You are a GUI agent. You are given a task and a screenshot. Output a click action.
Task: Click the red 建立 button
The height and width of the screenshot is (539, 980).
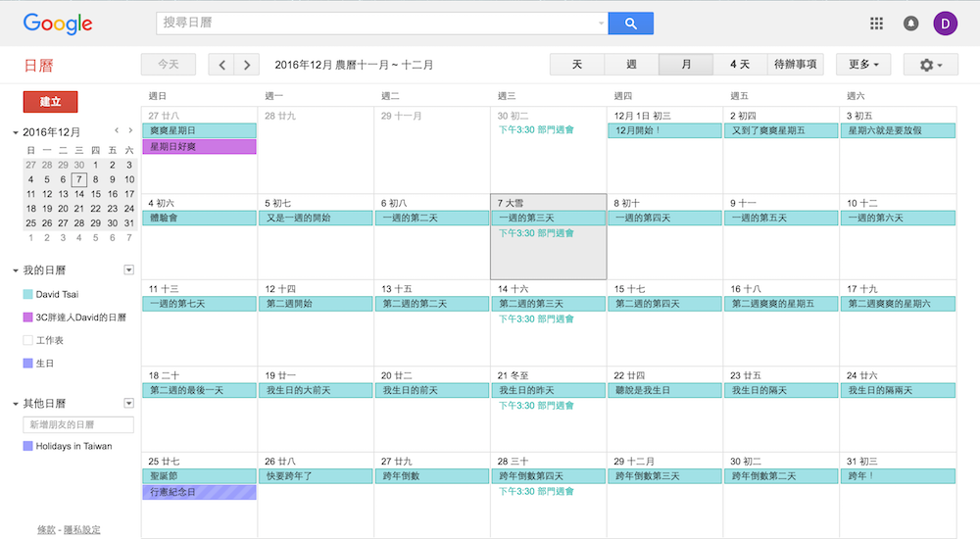click(x=50, y=102)
